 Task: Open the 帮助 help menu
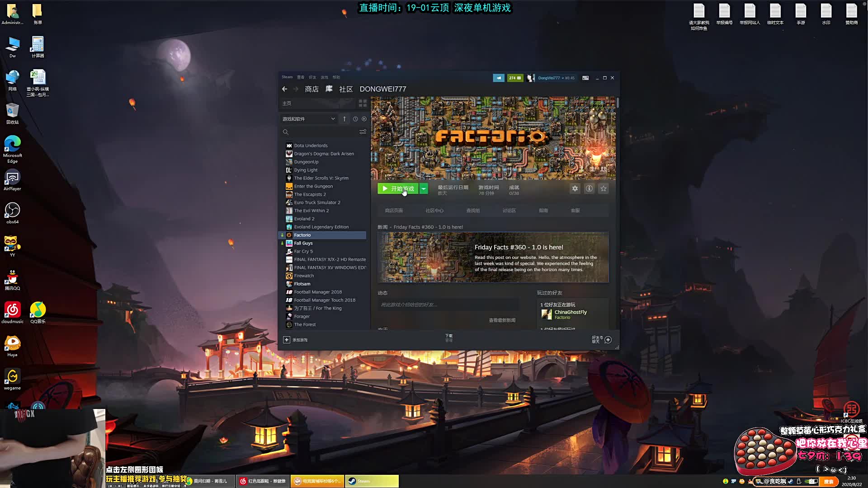(x=336, y=77)
